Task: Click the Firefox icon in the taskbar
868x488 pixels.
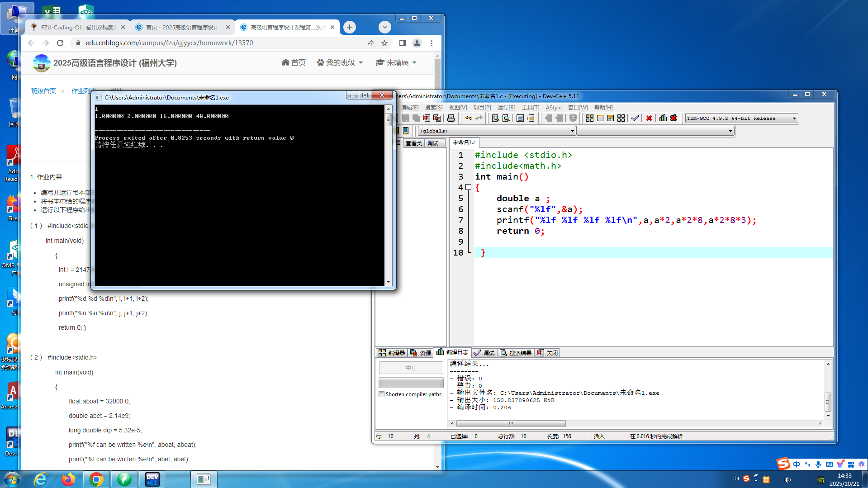Action: pyautogui.click(x=68, y=479)
